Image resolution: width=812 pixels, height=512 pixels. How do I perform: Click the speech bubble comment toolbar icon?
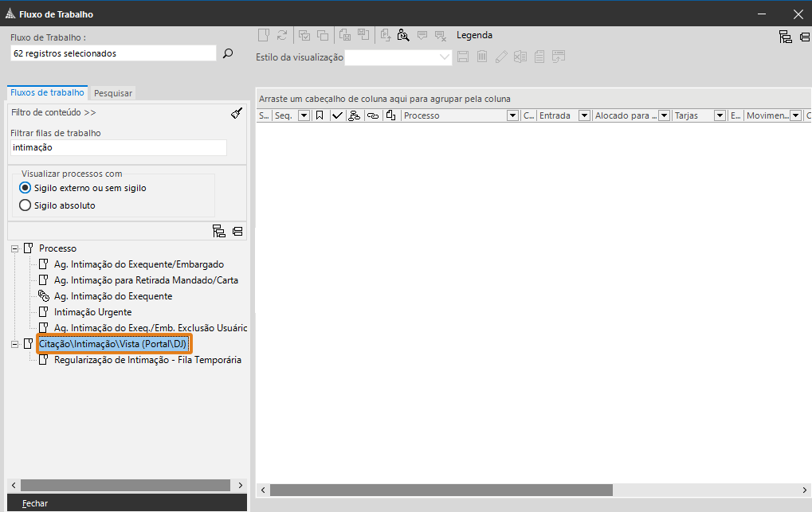click(422, 35)
